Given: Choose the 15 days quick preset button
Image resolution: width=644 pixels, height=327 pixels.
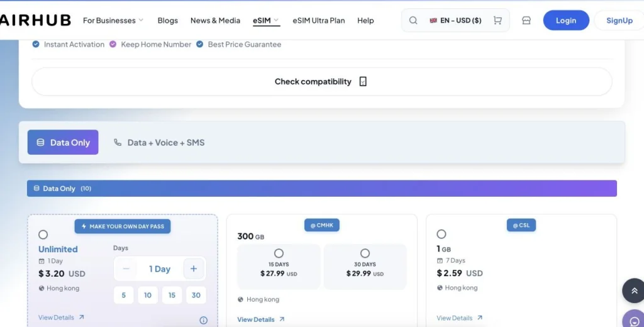Looking at the screenshot, I should [x=172, y=295].
